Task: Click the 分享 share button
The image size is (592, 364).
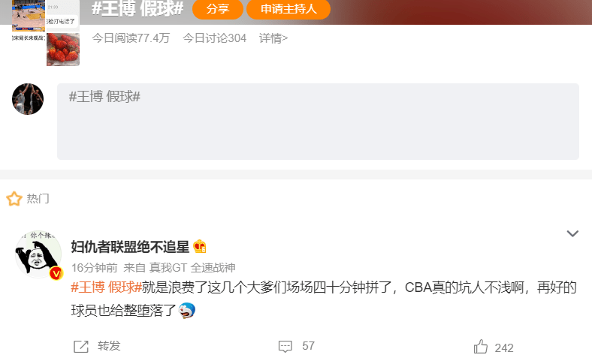Action: pyautogui.click(x=217, y=9)
